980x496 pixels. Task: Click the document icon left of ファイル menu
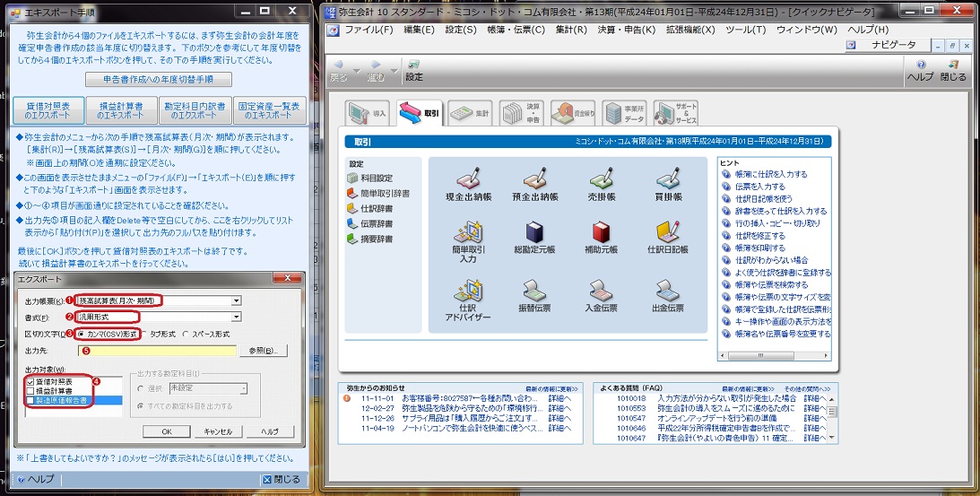tap(334, 30)
